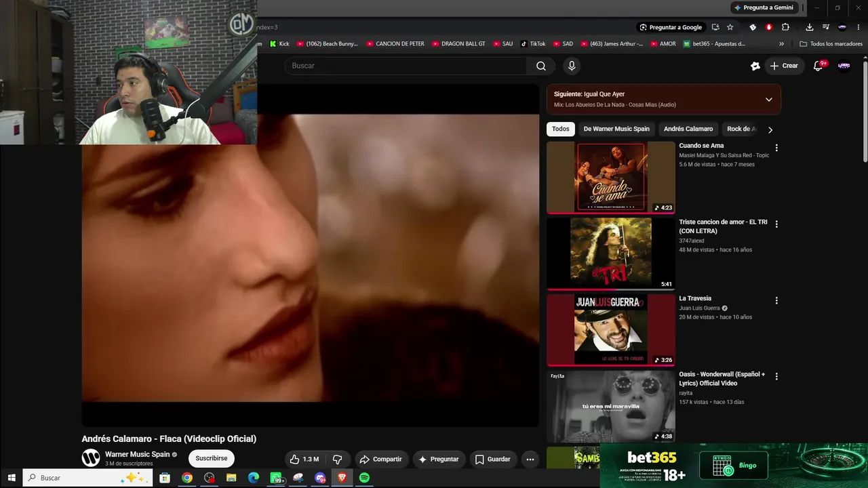Click the bet365 Bingo advertisement banner
This screenshot has width=868, height=488.
coord(734,466)
